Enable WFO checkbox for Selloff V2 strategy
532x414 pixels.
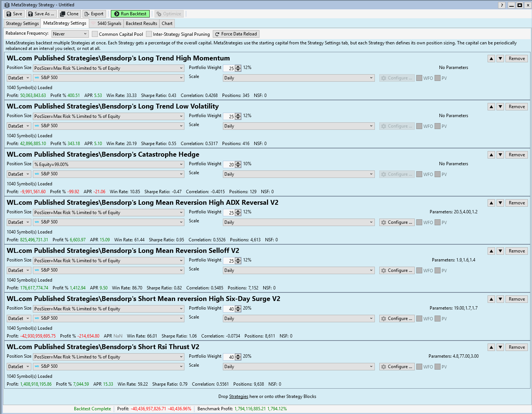[419, 270]
